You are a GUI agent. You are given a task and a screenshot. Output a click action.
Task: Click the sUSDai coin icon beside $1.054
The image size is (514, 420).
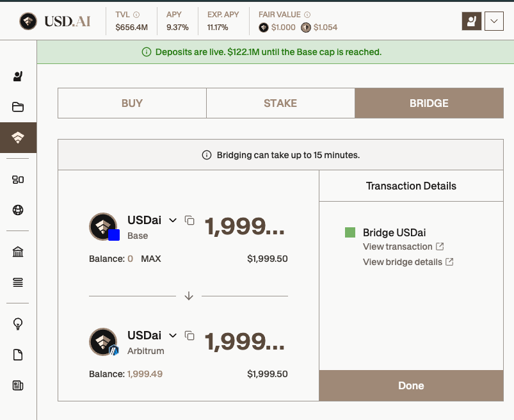pyautogui.click(x=306, y=28)
